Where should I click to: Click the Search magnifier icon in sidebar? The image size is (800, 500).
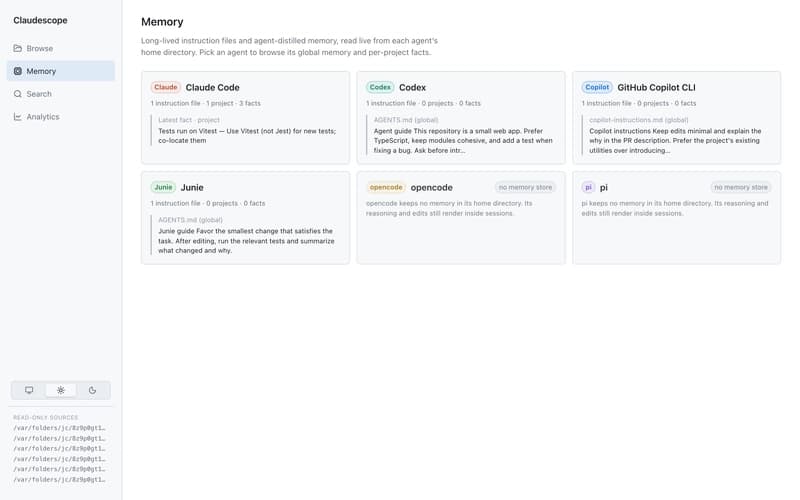pyautogui.click(x=18, y=94)
